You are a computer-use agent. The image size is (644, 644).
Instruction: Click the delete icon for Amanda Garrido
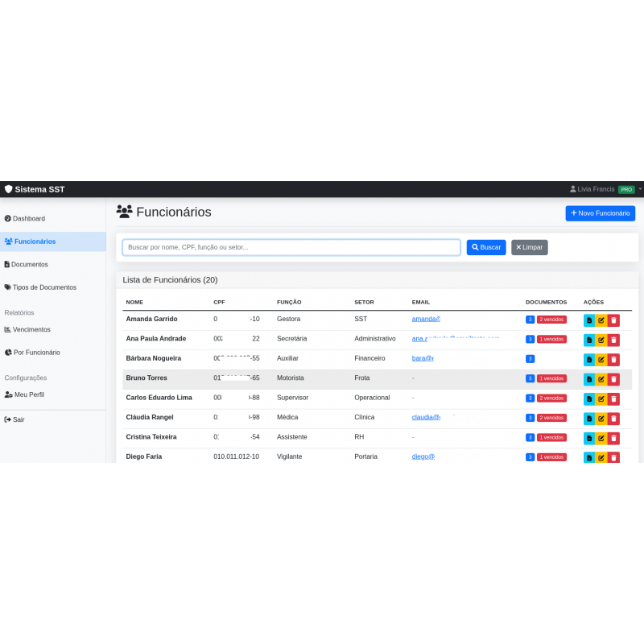pos(613,320)
